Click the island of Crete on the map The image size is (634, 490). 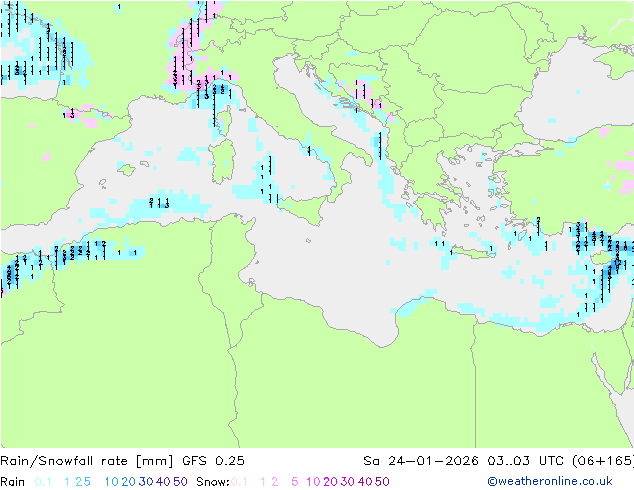click(474, 253)
